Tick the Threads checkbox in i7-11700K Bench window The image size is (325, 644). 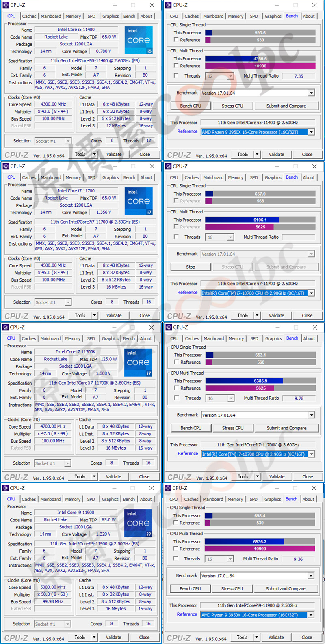pos(177,398)
